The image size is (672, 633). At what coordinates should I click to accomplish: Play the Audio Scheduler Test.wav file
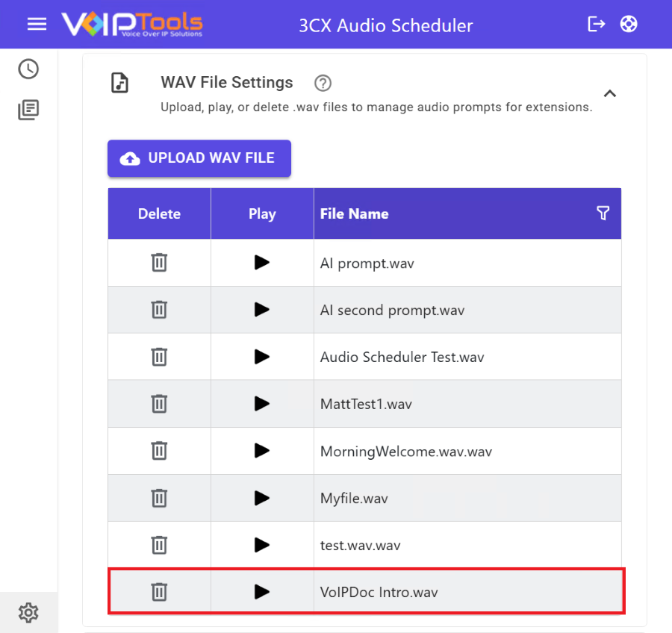(x=261, y=357)
